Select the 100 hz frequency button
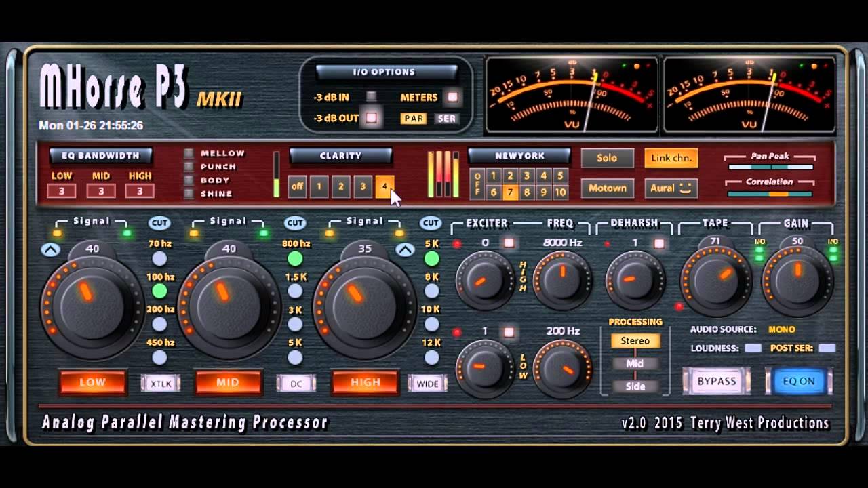The height and width of the screenshot is (488, 868). pyautogui.click(x=159, y=291)
